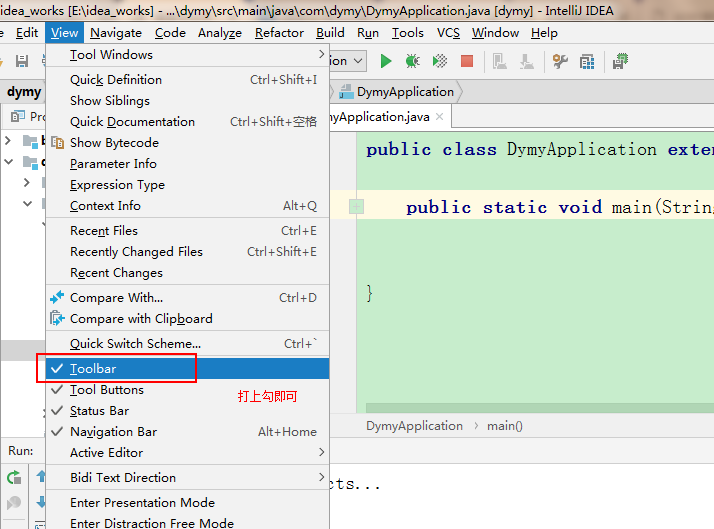Click the Save All disk icon
This screenshot has height=529, width=714.
click(x=22, y=61)
